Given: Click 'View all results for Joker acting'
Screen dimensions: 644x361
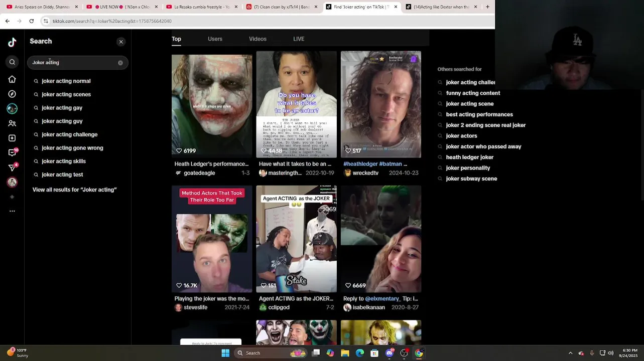Looking at the screenshot, I should click(x=74, y=190).
